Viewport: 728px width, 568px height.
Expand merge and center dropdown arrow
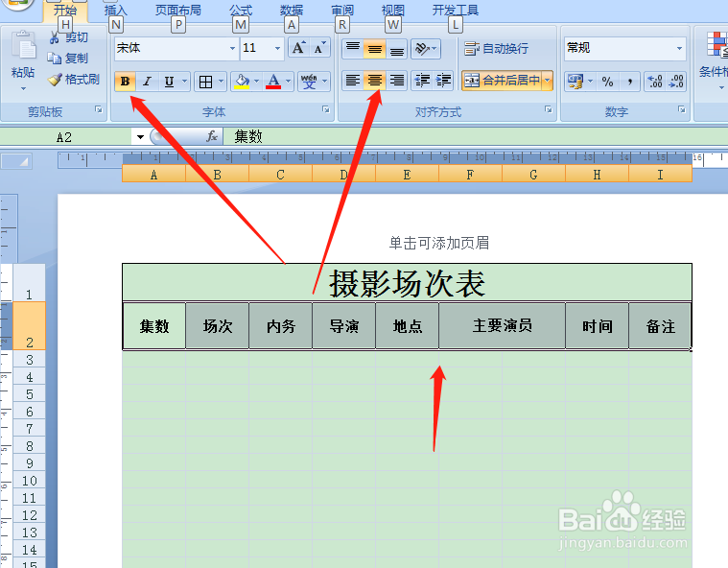548,81
